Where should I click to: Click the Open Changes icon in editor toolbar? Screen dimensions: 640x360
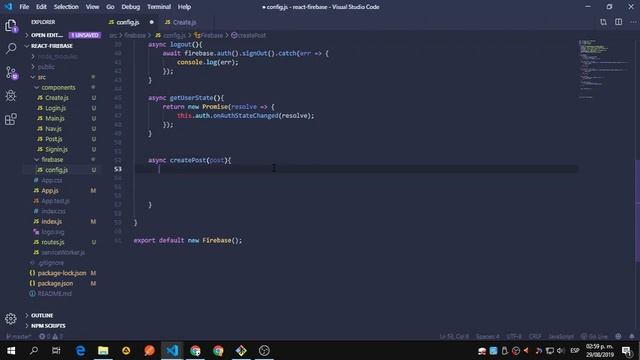[603, 22]
